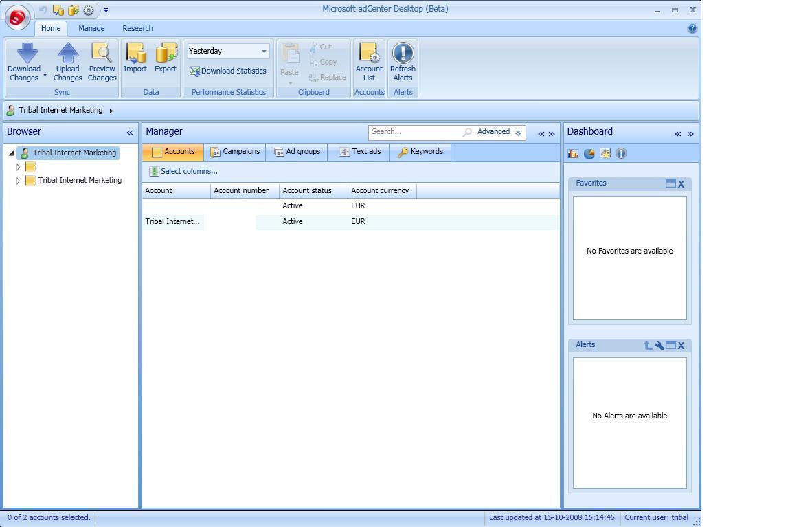This screenshot has width=812, height=527.
Task: Open the Research ribbon tab
Action: click(x=137, y=28)
